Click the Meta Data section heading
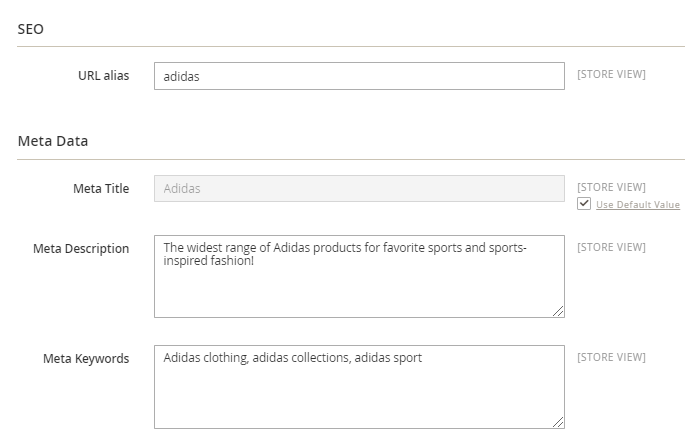Viewport: 685px width, 445px height. 53,141
